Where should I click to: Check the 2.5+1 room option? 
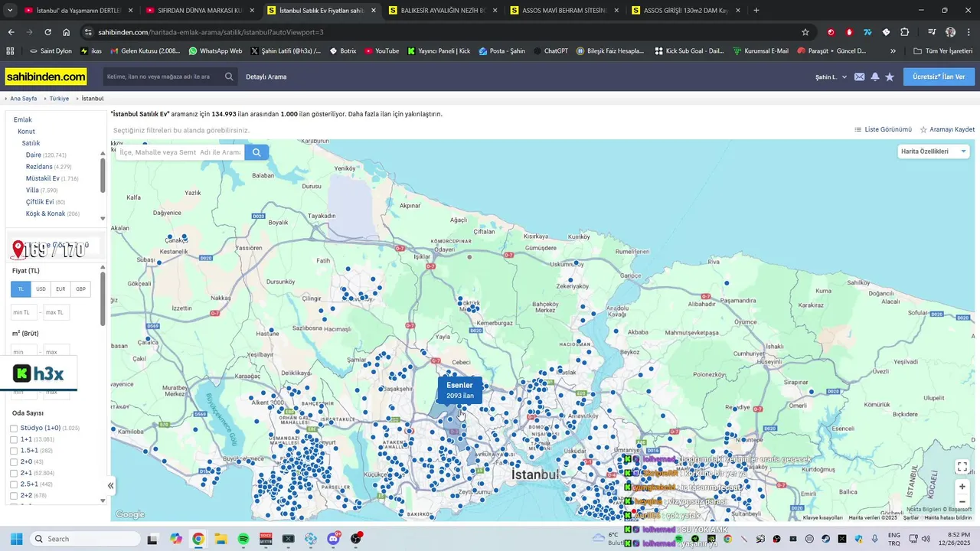point(14,484)
